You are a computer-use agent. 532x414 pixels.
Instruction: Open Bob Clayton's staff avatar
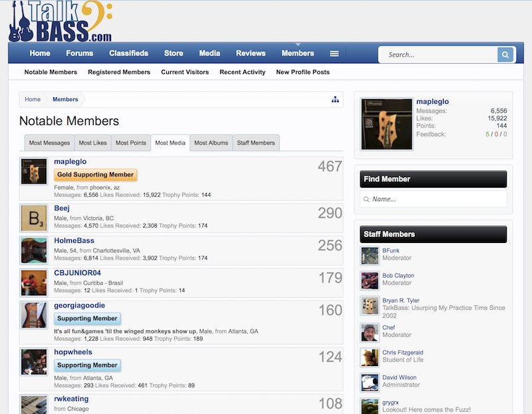coord(370,280)
